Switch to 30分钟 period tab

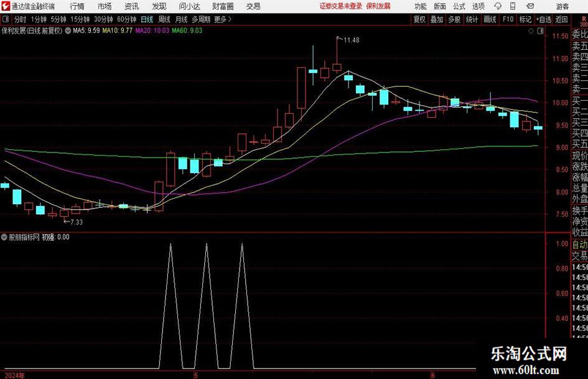click(x=103, y=19)
